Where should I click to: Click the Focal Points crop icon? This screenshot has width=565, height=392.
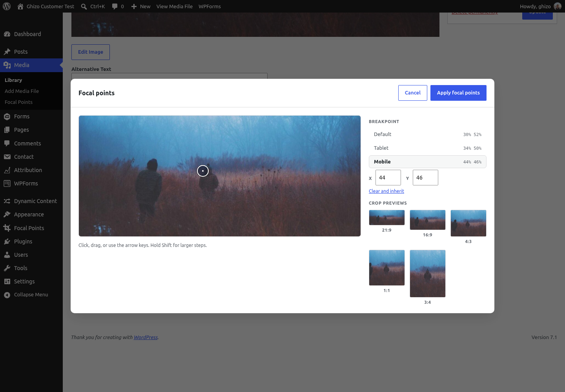[x=7, y=228]
